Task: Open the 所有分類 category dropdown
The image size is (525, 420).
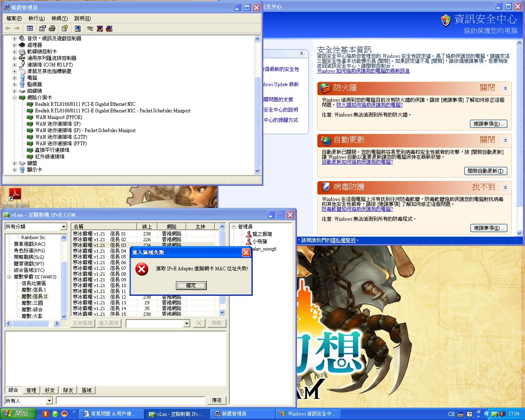Action: click(x=64, y=227)
